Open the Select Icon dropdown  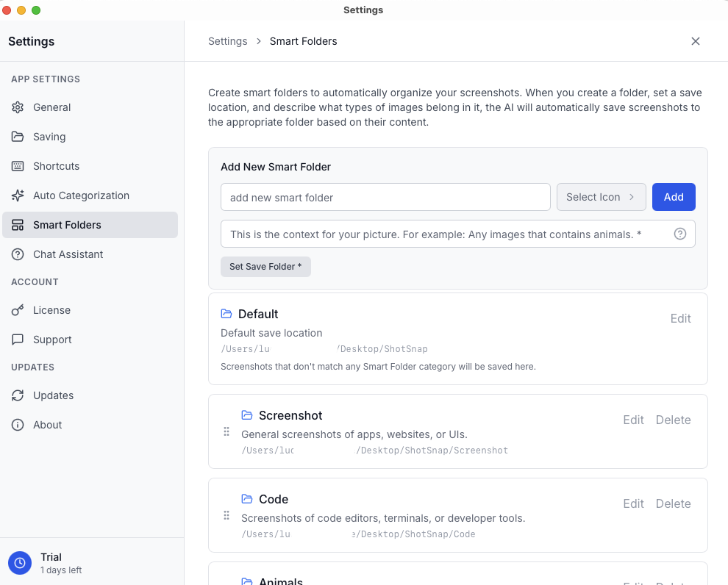click(x=601, y=197)
